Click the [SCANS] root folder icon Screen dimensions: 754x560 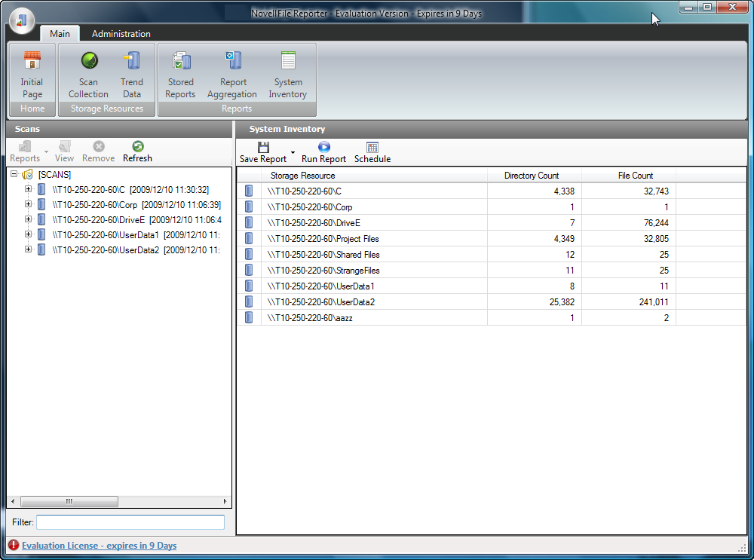[27, 175]
